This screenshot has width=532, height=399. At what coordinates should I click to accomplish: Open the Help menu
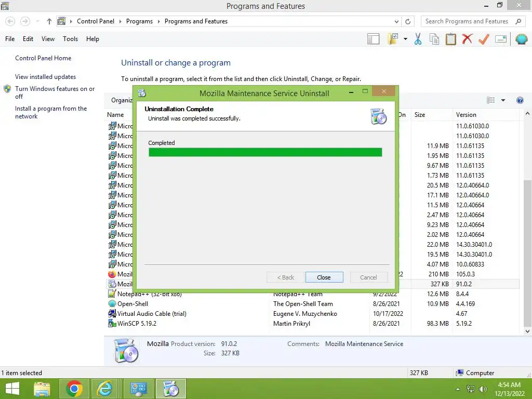tap(92, 39)
